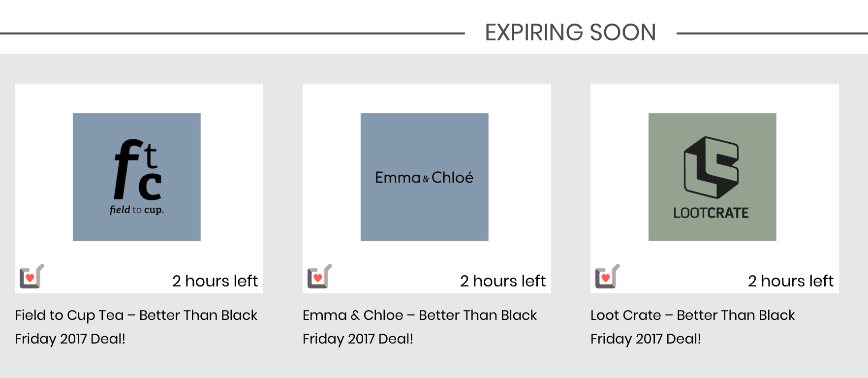The width and height of the screenshot is (868, 378).
Task: Open Emma & Chloe Black Friday deal link
Action: click(x=420, y=327)
